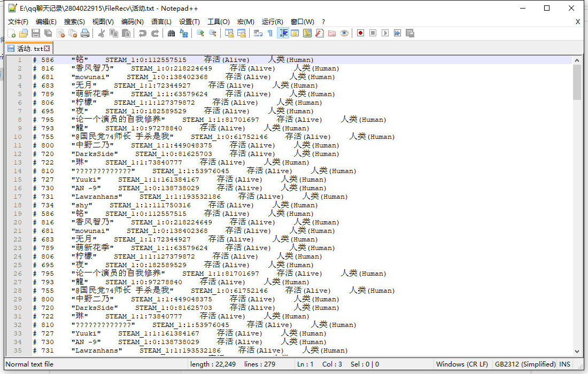
Task: Close the 活动.txt tab with red X
Action: click(x=47, y=48)
